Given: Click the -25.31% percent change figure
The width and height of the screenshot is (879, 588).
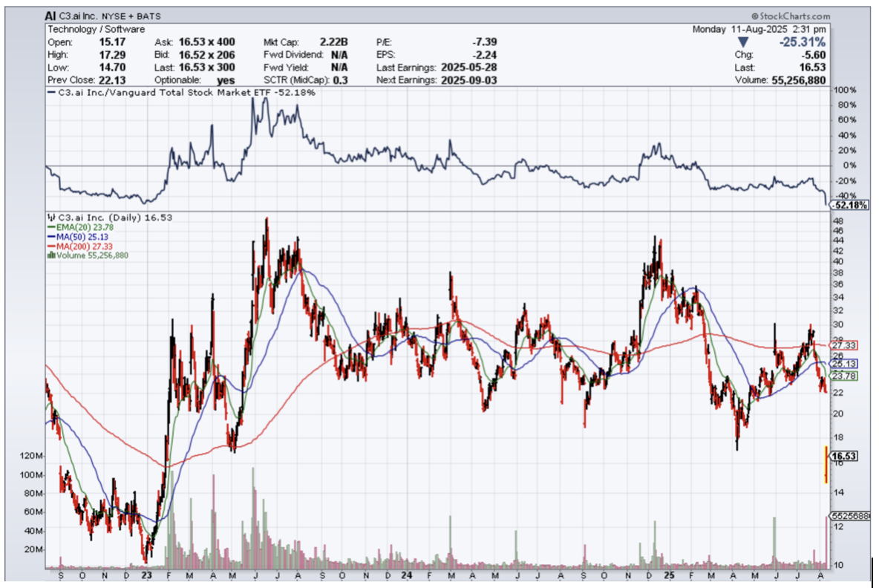Looking at the screenshot, I should tap(802, 42).
